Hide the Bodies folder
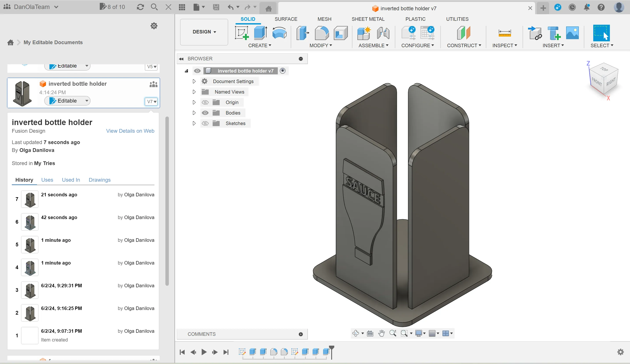 [x=205, y=113]
